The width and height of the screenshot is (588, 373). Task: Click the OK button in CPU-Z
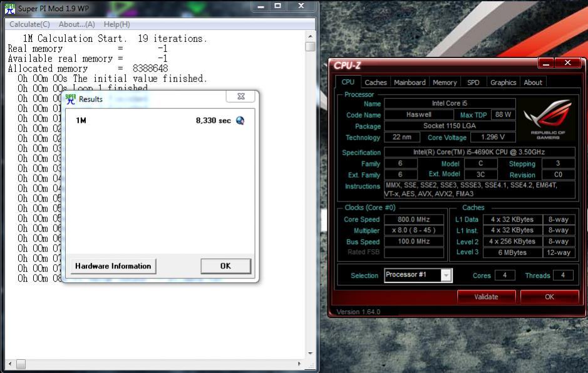click(549, 297)
